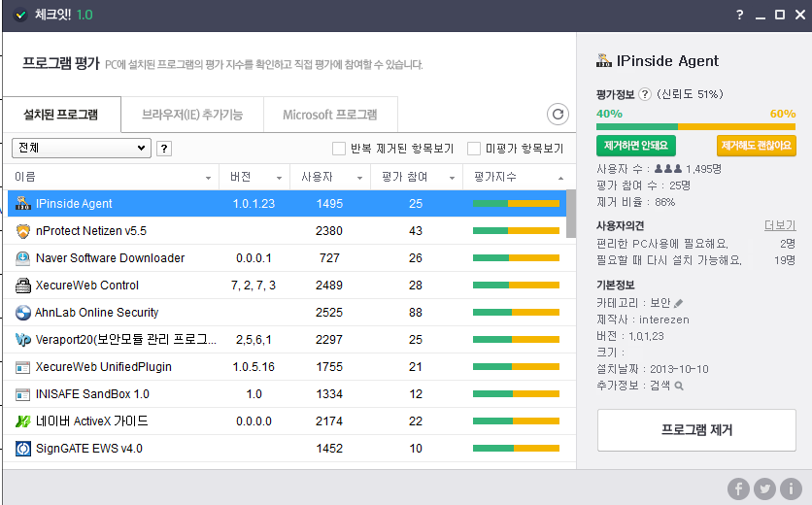This screenshot has height=505, width=812.
Task: Open the filter help question mark
Action: [164, 149]
